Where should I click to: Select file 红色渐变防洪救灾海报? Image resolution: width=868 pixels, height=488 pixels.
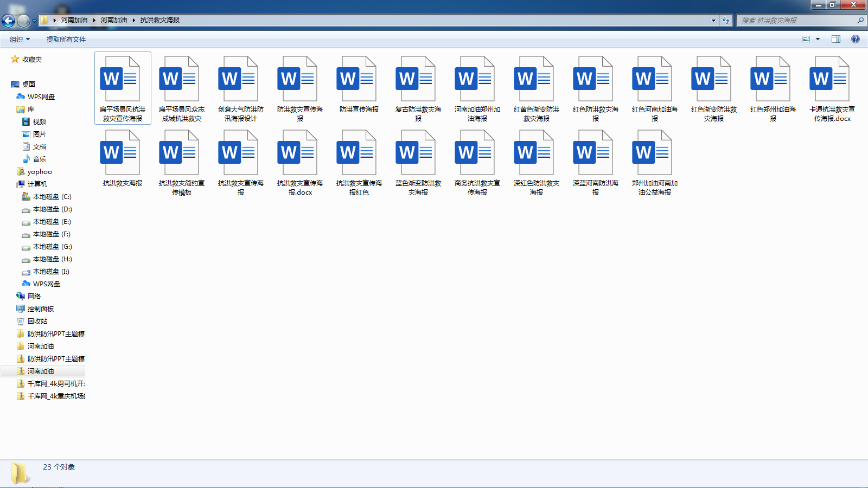(714, 88)
